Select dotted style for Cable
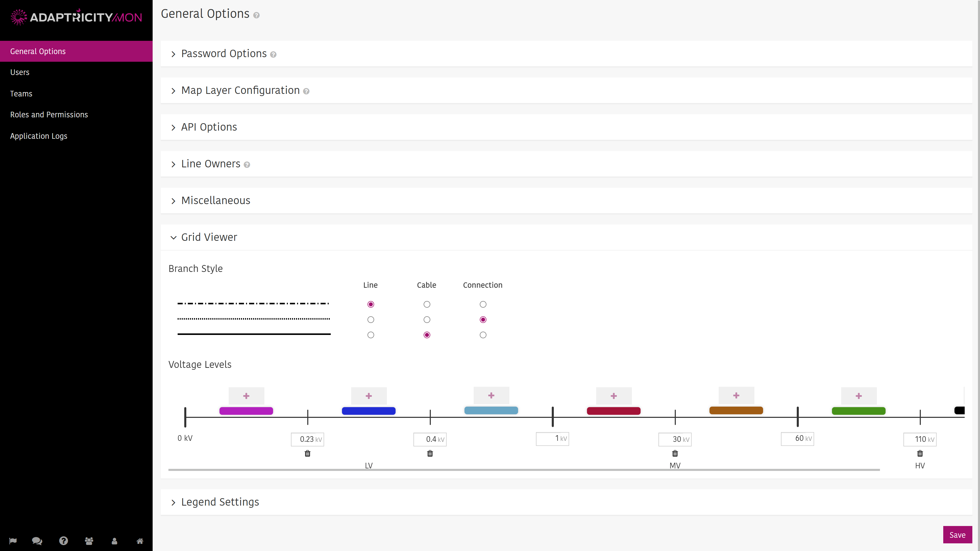Viewport: 980px width, 551px height. pyautogui.click(x=427, y=319)
